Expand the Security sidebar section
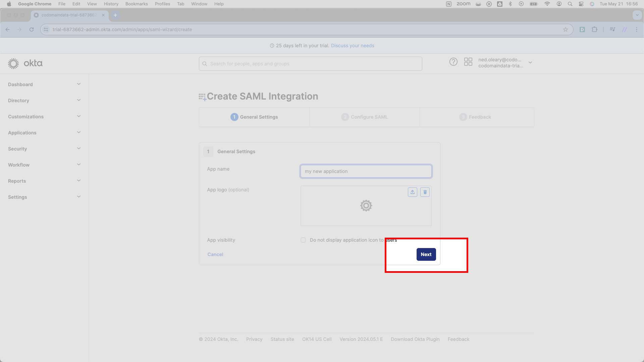 tap(44, 149)
